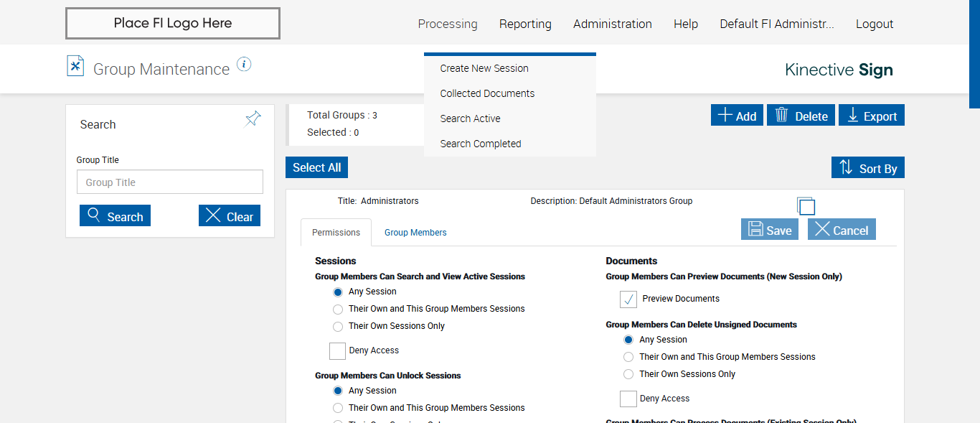The image size is (980, 423).
Task: Choose Create New Session from Processing menu
Action: (484, 68)
